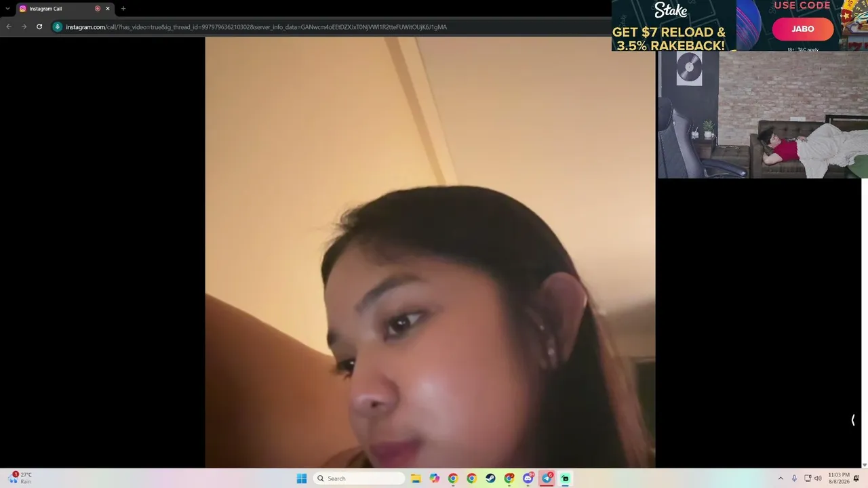Image resolution: width=868 pixels, height=488 pixels.
Task: Click the taskbar Search box
Action: tap(359, 479)
